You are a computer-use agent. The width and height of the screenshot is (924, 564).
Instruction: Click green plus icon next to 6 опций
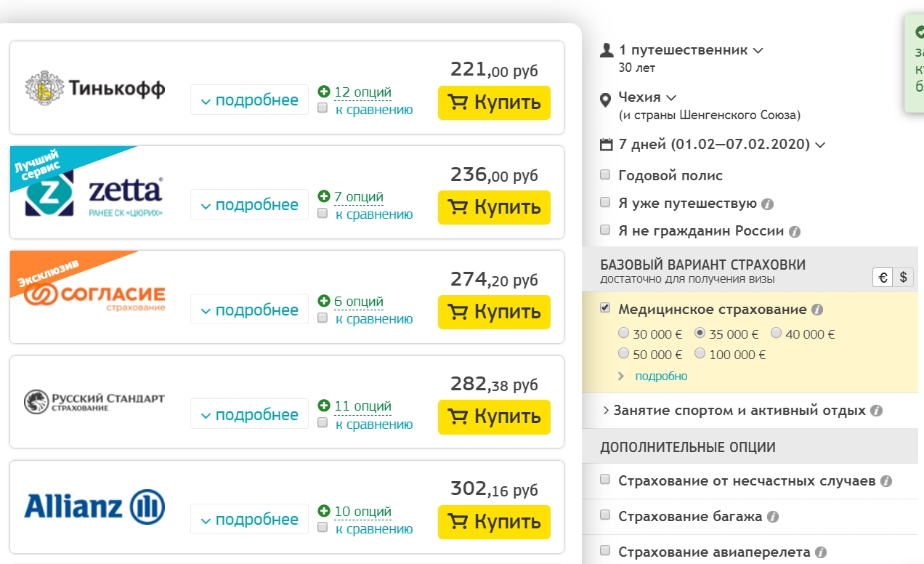324,301
